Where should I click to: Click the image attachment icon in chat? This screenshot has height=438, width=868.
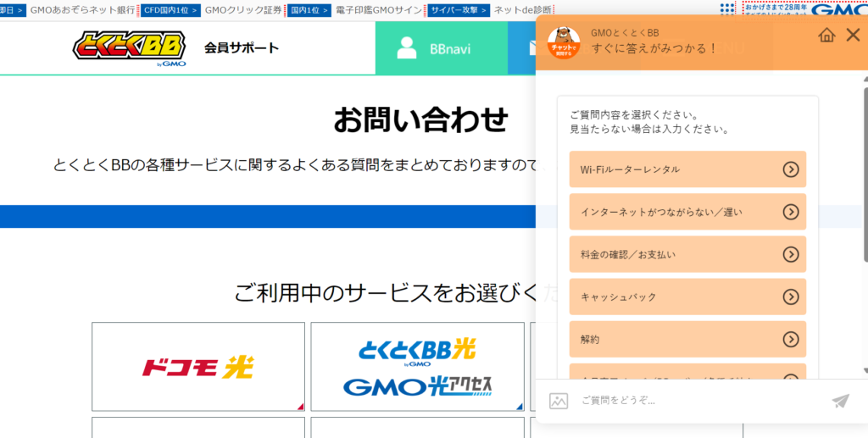pyautogui.click(x=558, y=401)
